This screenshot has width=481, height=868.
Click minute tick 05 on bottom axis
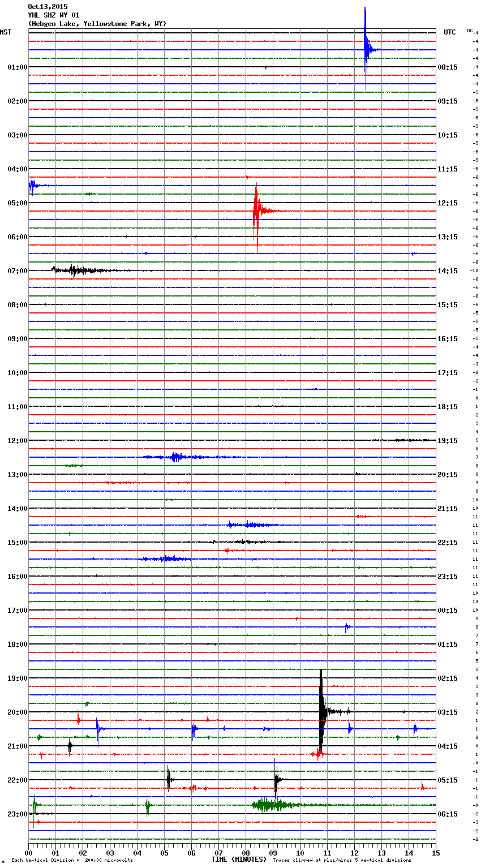164,853
